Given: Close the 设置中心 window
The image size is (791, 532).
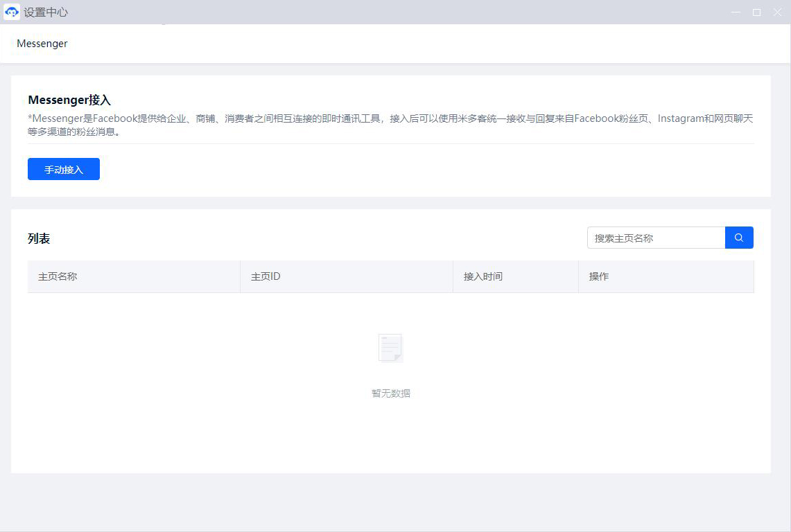Looking at the screenshot, I should (x=777, y=12).
